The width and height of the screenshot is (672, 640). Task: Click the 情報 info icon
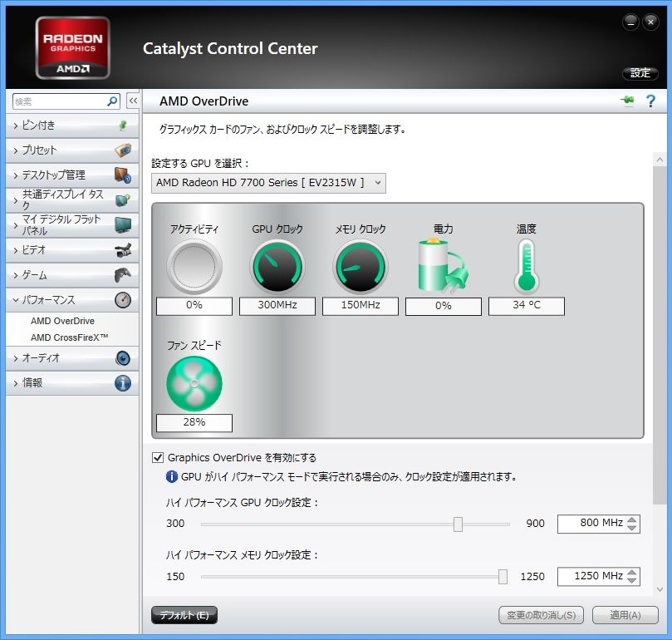pos(123,383)
